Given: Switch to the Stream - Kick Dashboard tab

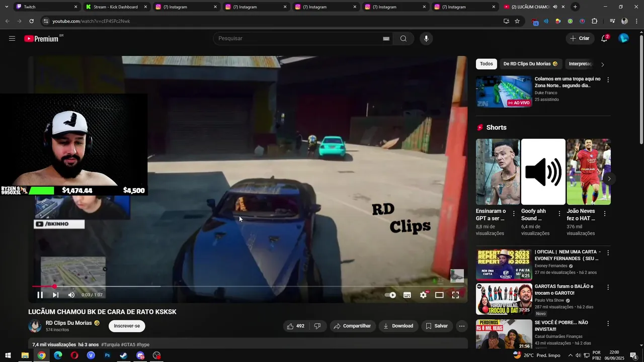Looking at the screenshot, I should tap(116, 7).
